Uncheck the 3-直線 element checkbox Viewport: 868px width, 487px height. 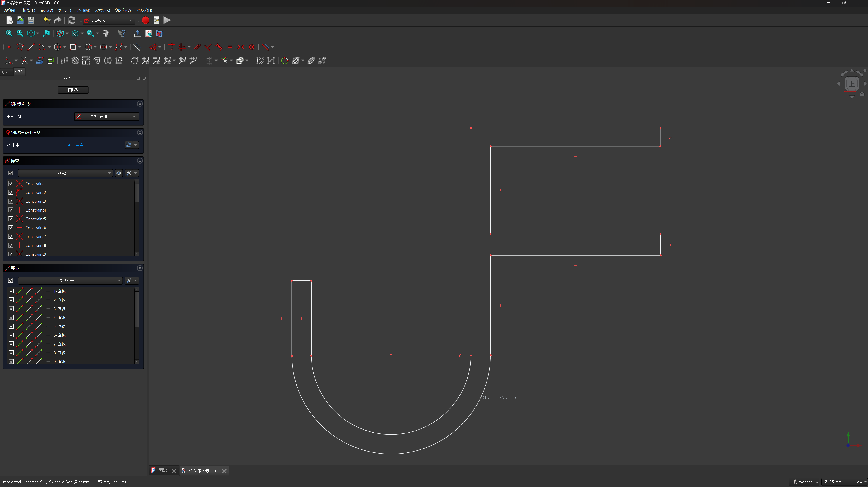tap(11, 308)
